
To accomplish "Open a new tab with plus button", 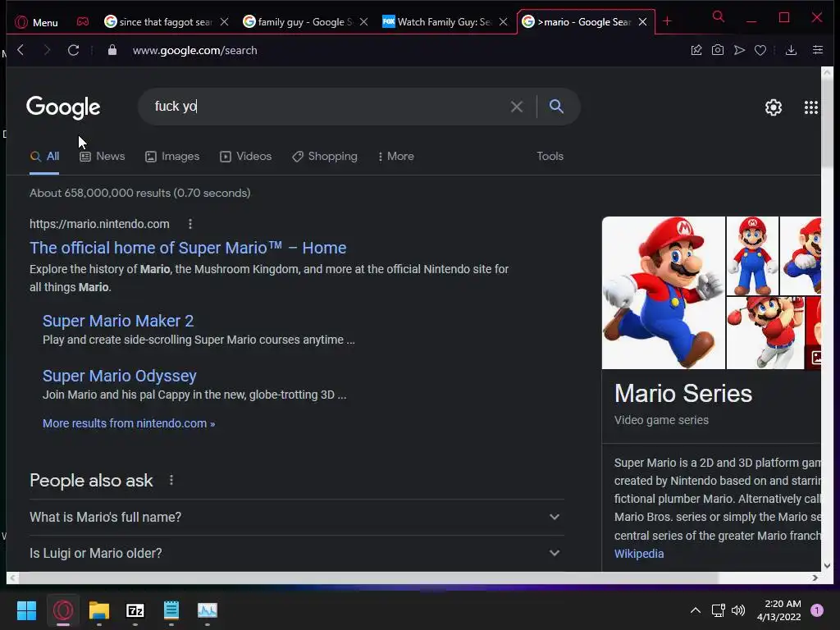I will 667,21.
